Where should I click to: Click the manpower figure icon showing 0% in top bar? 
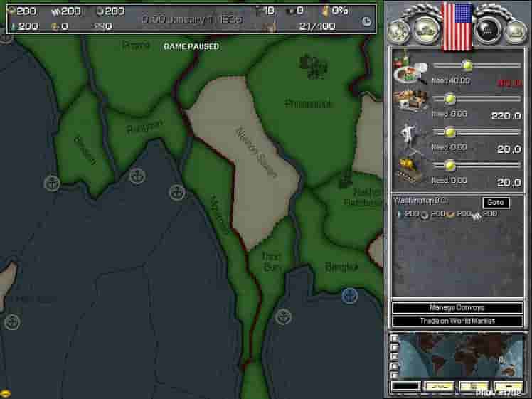326,11
